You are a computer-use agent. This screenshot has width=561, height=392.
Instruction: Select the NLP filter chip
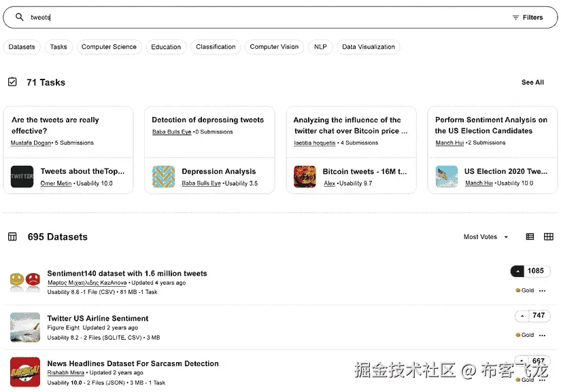click(320, 47)
